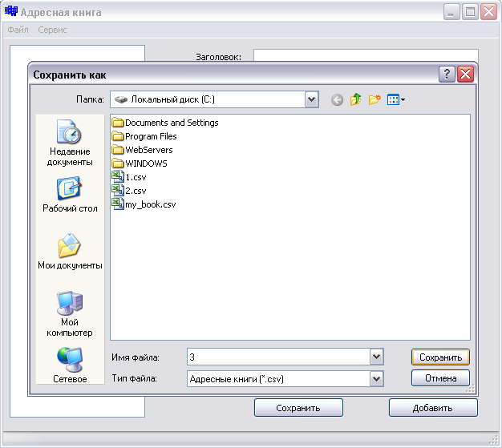The height and width of the screenshot is (448, 502).
Task: Select the 2.csv file name
Action: coord(136,191)
